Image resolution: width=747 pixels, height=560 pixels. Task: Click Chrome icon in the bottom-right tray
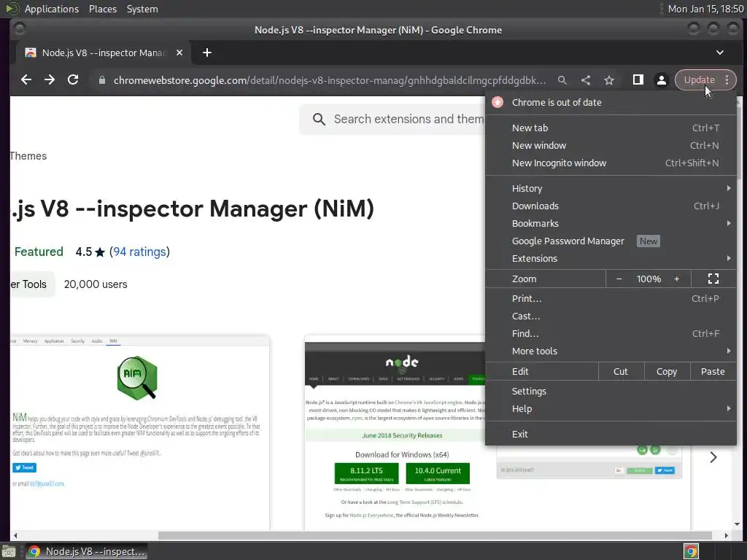pyautogui.click(x=691, y=551)
